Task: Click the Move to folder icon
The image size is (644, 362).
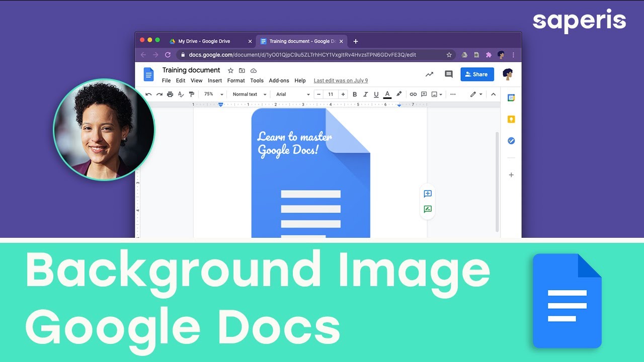Action: tap(242, 70)
